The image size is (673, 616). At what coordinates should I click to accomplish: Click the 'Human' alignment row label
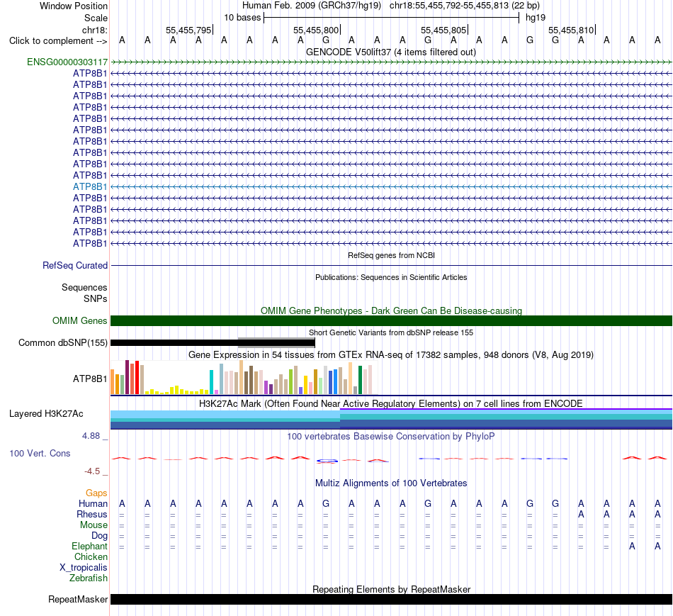93,503
